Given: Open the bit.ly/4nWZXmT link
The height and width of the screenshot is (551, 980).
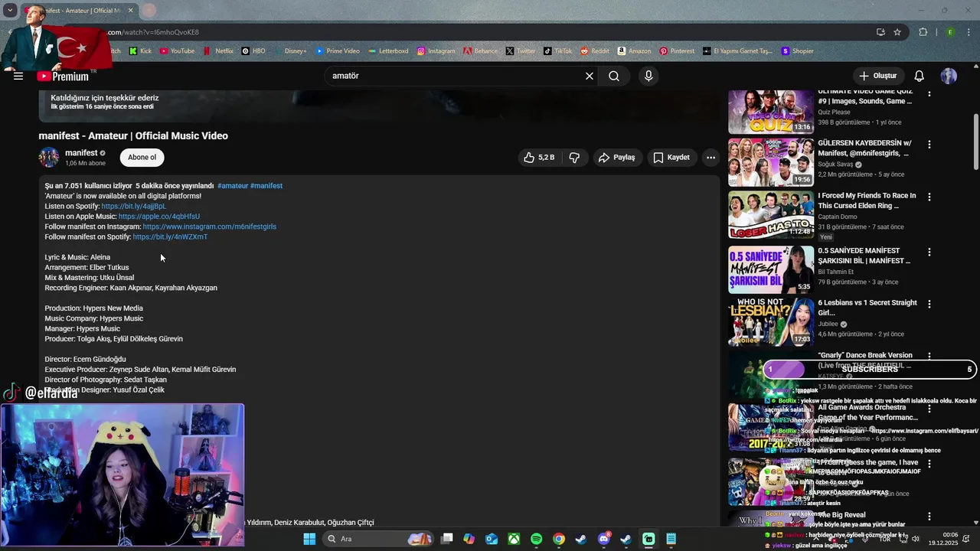Looking at the screenshot, I should (x=170, y=237).
